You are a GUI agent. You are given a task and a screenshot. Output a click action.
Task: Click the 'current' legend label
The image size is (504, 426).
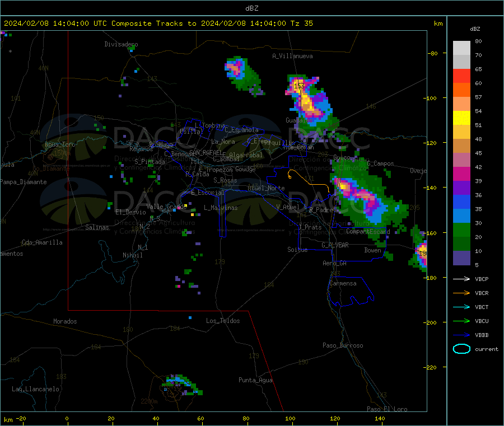pos(486,349)
